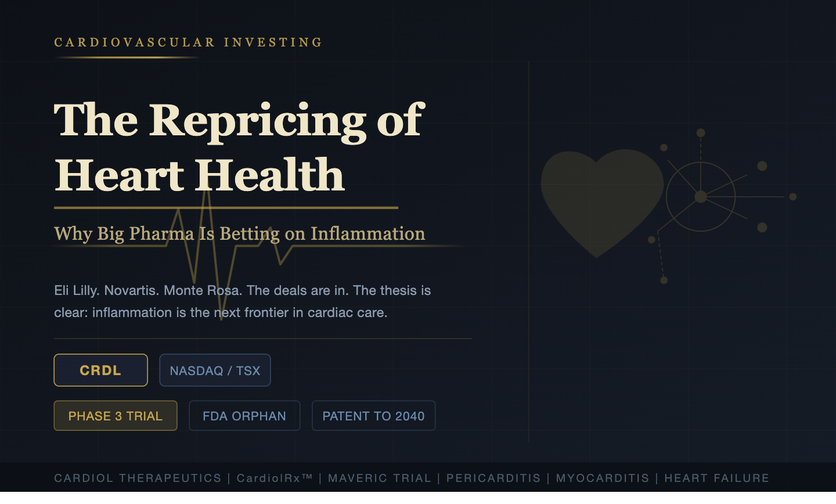This screenshot has height=504, width=836.
Task: Select the CRDL ticker badge
Action: tap(100, 370)
